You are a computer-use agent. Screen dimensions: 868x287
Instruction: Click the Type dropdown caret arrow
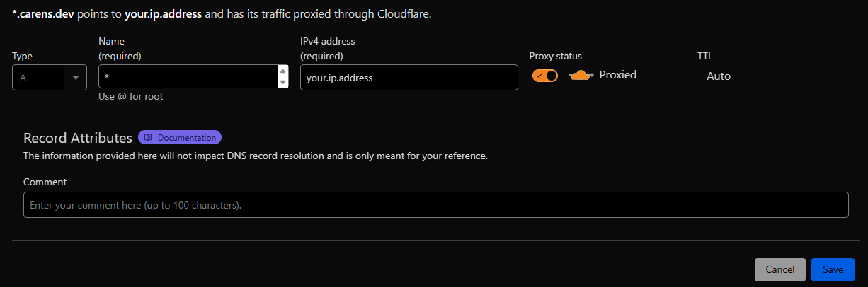click(75, 78)
